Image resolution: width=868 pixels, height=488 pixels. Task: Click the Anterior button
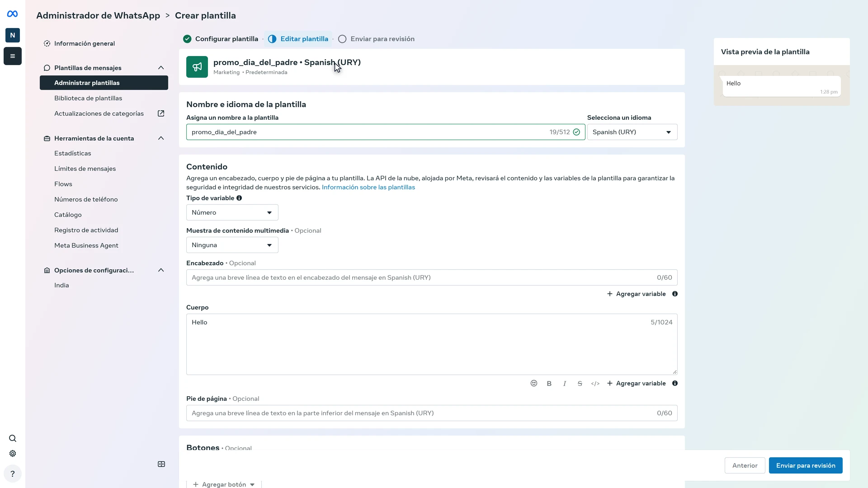745,465
